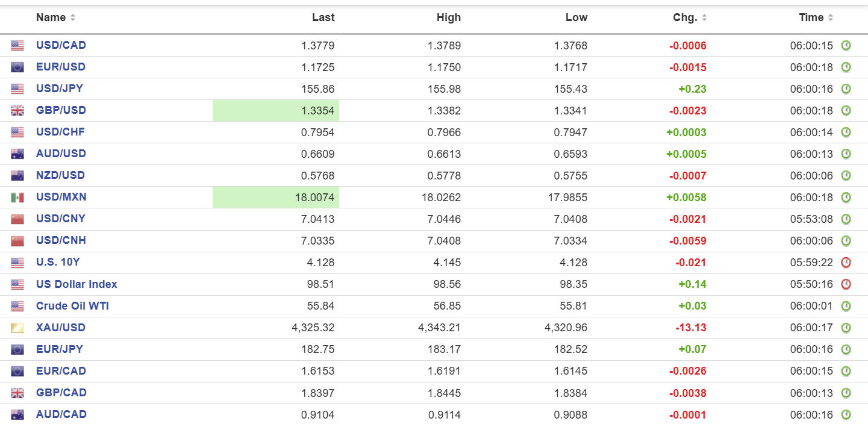Sort the table by Name column arrows
This screenshot has height=424, width=868.
pos(73,18)
